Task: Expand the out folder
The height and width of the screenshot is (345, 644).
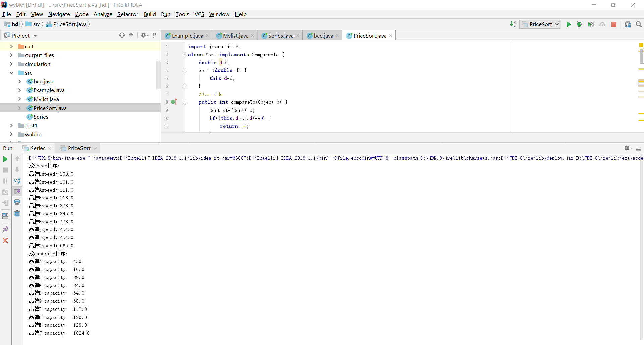Action: [11, 46]
